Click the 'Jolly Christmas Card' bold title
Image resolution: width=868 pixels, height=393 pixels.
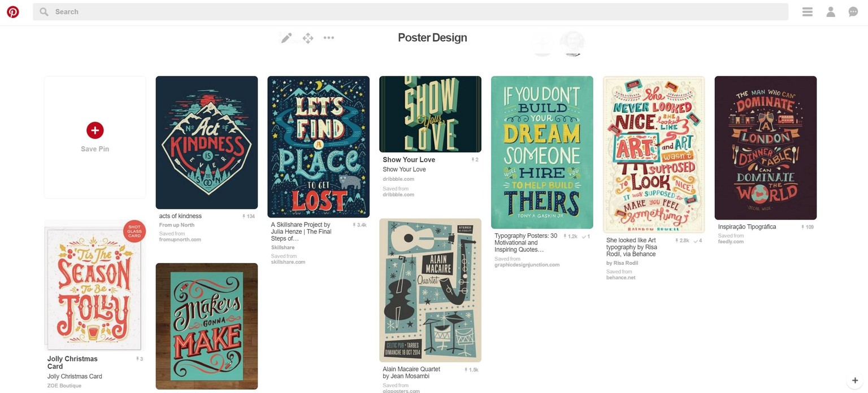click(72, 363)
